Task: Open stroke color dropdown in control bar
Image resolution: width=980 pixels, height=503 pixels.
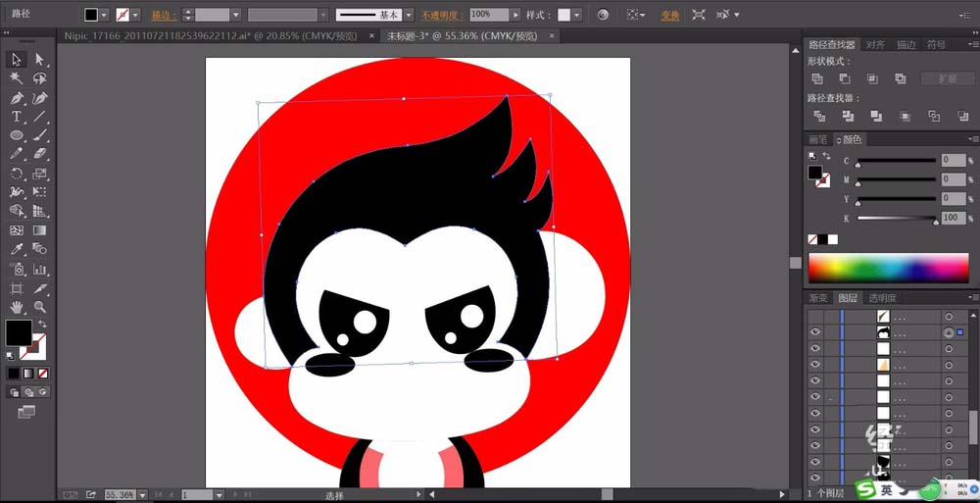Action: pos(135,15)
